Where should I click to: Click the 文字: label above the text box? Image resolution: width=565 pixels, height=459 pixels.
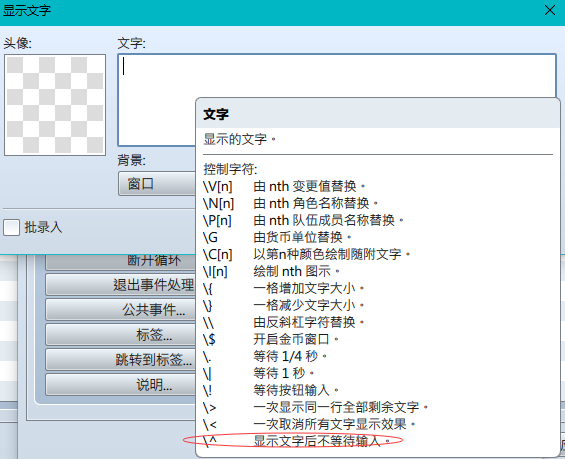tap(132, 43)
